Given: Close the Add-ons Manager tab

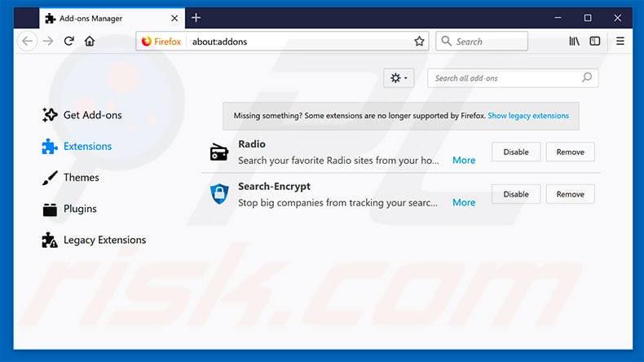Looking at the screenshot, I should click(x=174, y=18).
